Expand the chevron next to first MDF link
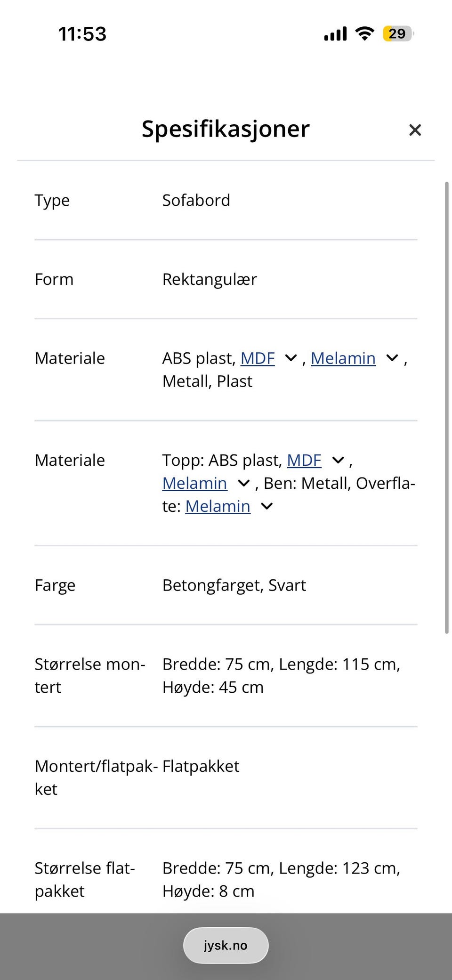Screen dimensions: 452x980 pyautogui.click(x=291, y=358)
